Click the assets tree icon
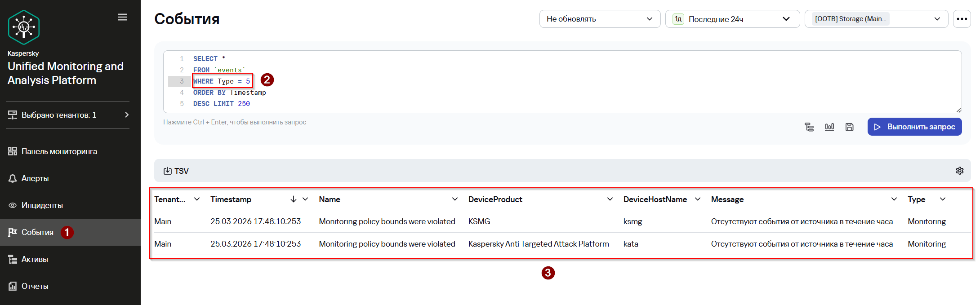This screenshot has width=980, height=305. click(x=13, y=259)
